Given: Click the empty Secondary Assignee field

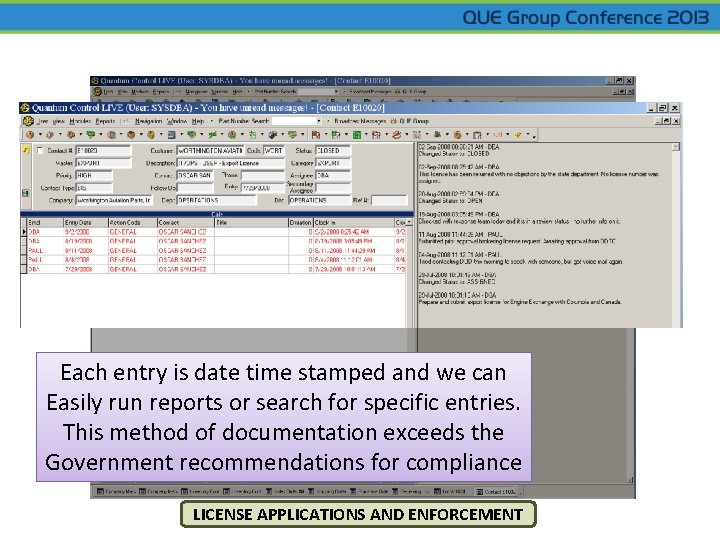Looking at the screenshot, I should [333, 188].
